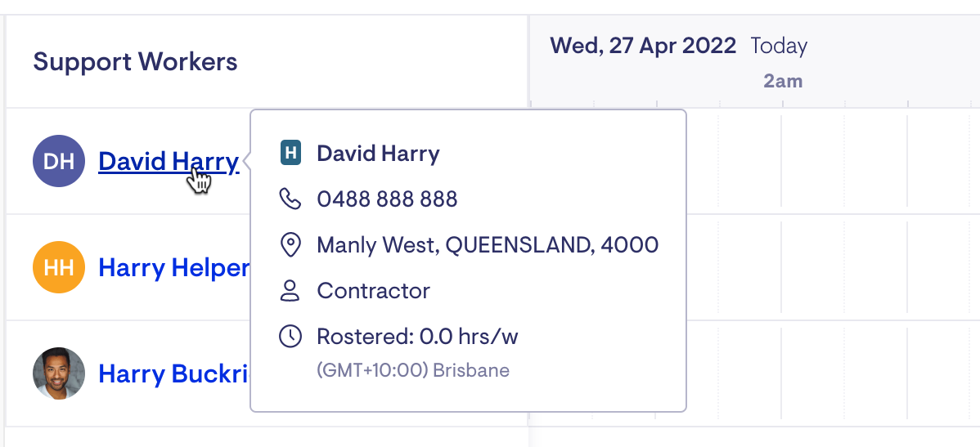Click the DH initials avatar
The image size is (980, 447).
click(x=59, y=161)
